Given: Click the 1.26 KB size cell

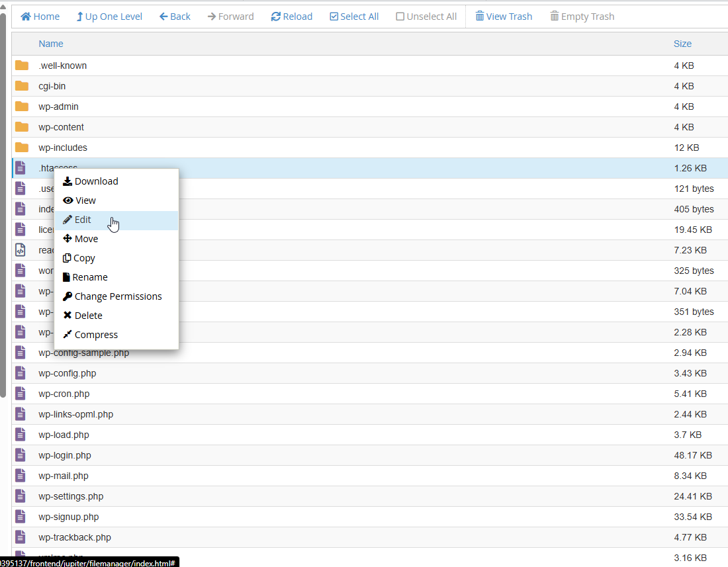Looking at the screenshot, I should click(x=690, y=168).
